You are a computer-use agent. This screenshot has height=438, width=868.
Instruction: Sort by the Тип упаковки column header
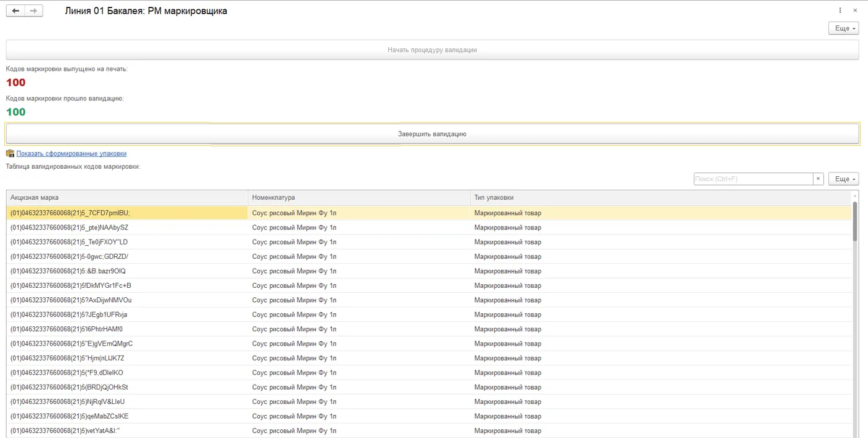660,197
